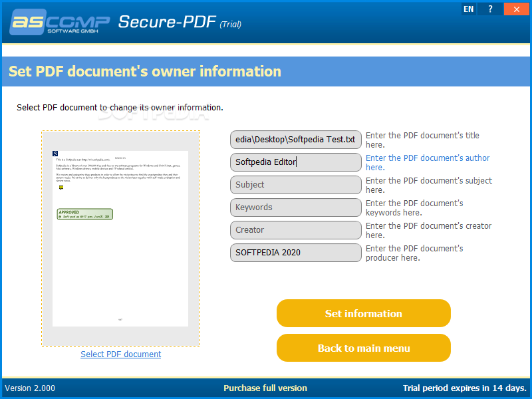Click into the author field Softpedia Editor

pyautogui.click(x=295, y=162)
